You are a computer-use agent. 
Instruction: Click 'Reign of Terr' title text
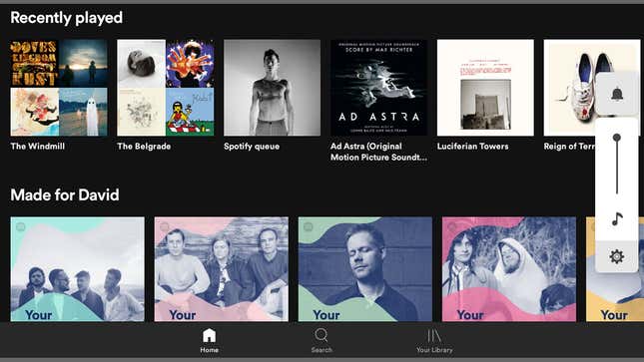(569, 147)
